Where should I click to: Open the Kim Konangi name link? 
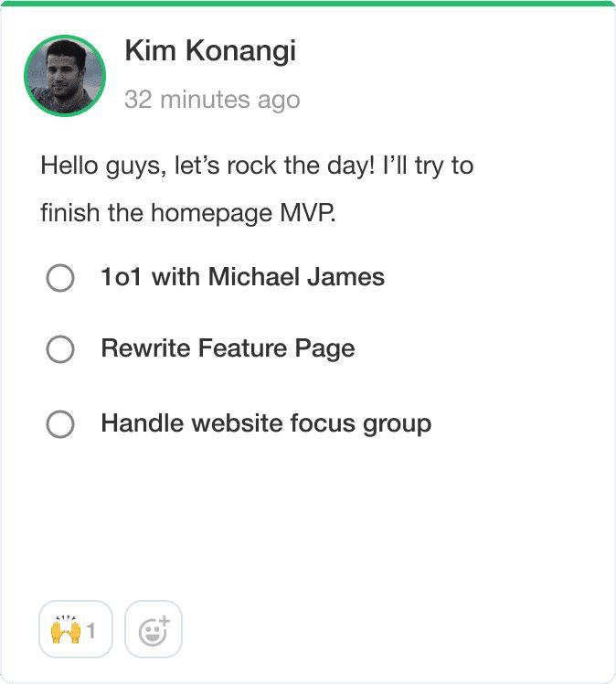(x=210, y=51)
